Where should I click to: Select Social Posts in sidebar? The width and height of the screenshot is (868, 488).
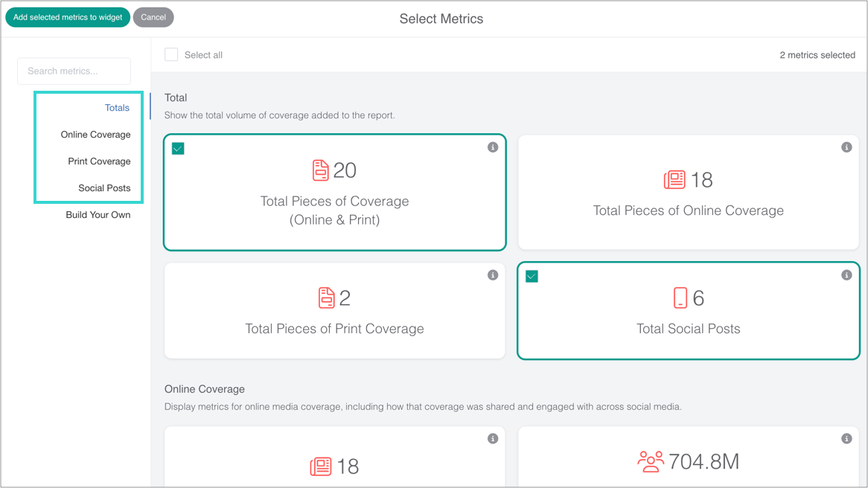(104, 188)
